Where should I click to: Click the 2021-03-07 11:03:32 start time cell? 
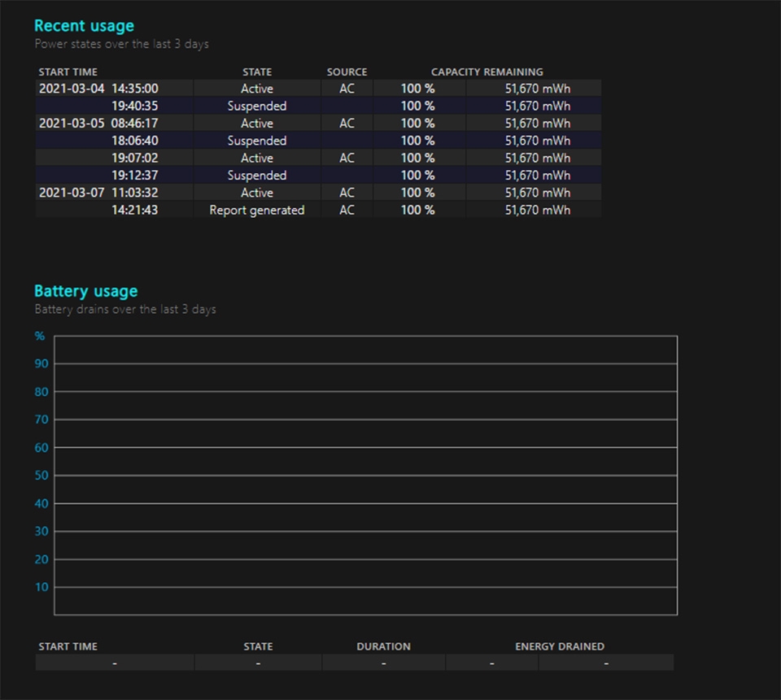click(98, 193)
